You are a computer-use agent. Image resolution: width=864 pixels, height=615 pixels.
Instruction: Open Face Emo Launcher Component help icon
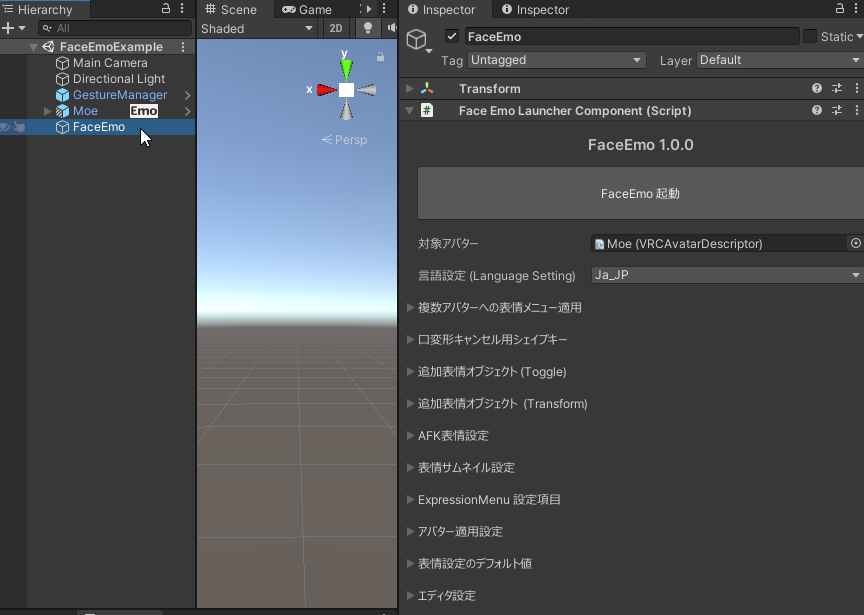coord(817,111)
